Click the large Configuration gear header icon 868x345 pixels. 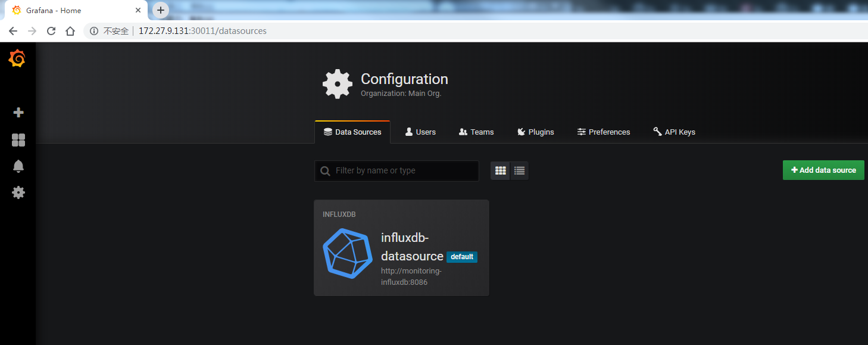coord(338,84)
